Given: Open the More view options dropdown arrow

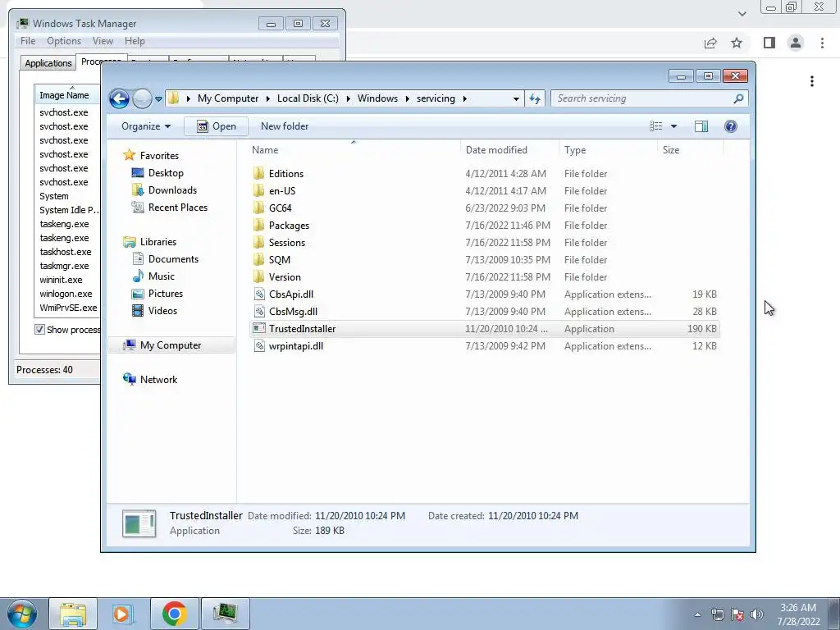Looking at the screenshot, I should [673, 126].
